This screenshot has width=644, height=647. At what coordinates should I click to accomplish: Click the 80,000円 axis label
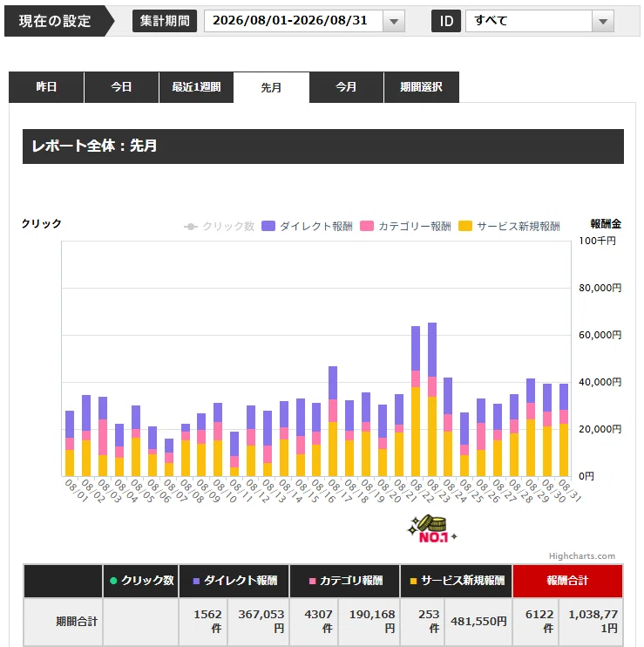[600, 288]
